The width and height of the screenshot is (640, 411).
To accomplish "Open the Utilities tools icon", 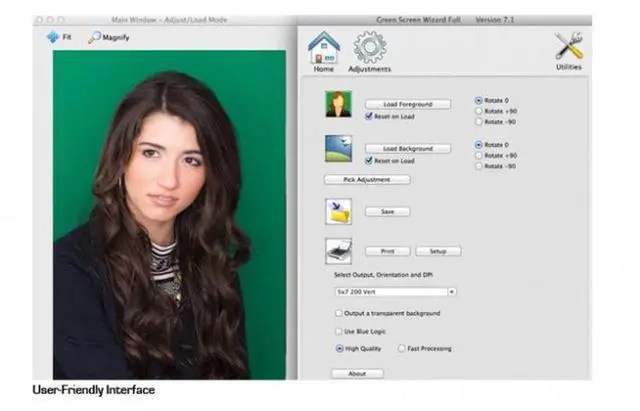I will point(569,45).
